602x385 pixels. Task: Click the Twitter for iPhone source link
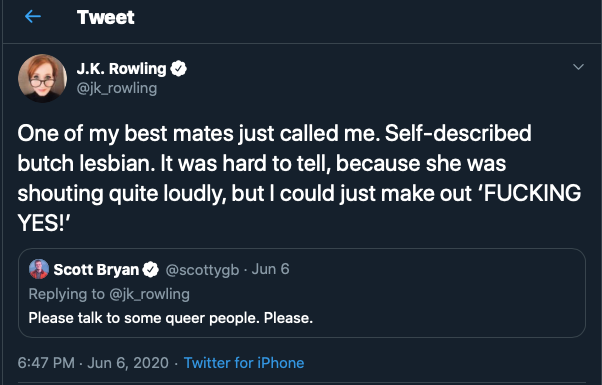pyautogui.click(x=244, y=363)
